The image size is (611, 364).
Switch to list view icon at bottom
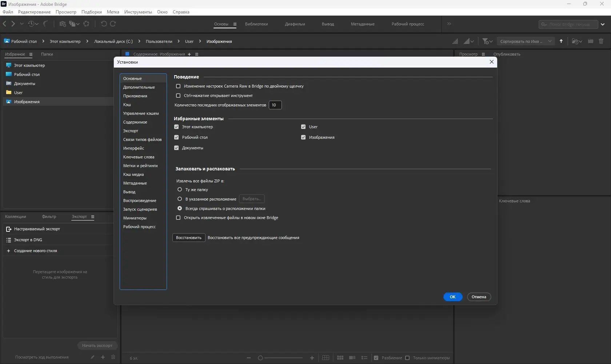(x=364, y=358)
